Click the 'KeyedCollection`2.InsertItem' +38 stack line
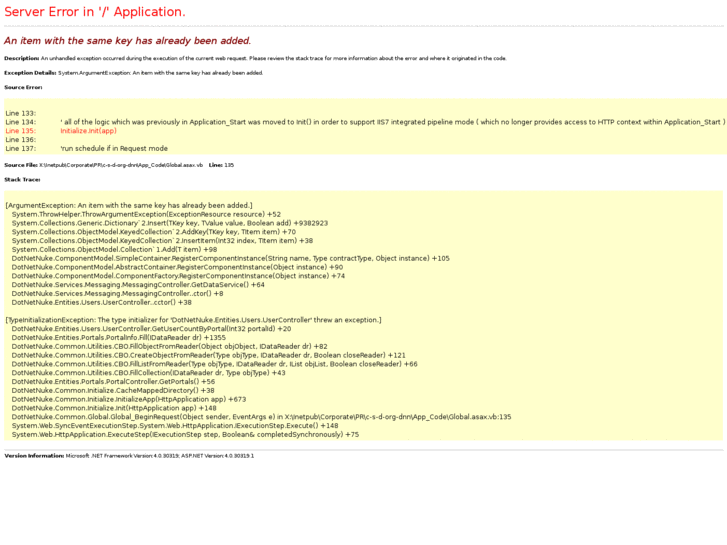This screenshot has width=727, height=545. (x=162, y=241)
